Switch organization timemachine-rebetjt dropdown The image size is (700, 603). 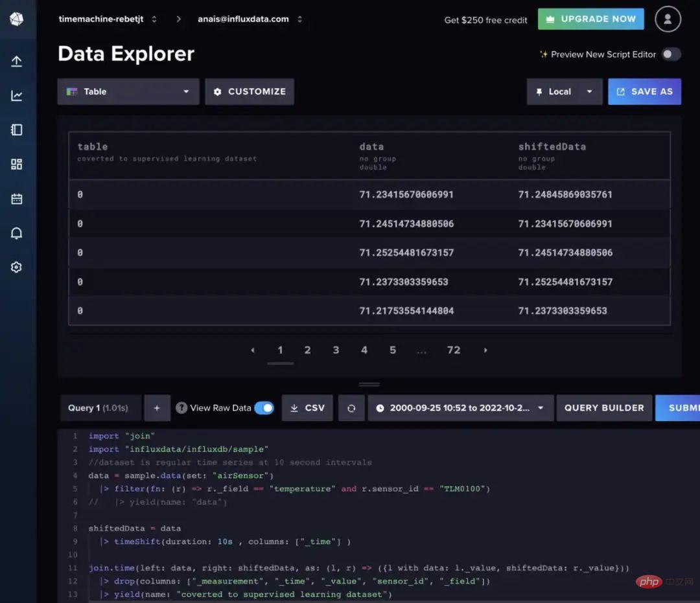tap(108, 19)
